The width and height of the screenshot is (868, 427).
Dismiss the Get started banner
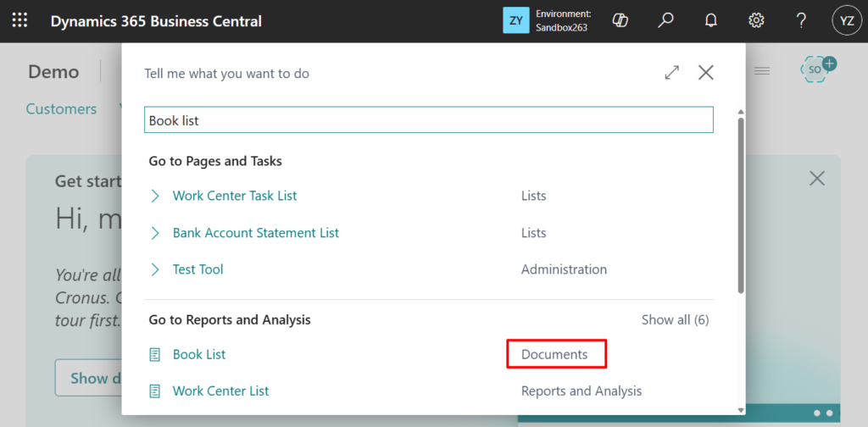tap(816, 178)
